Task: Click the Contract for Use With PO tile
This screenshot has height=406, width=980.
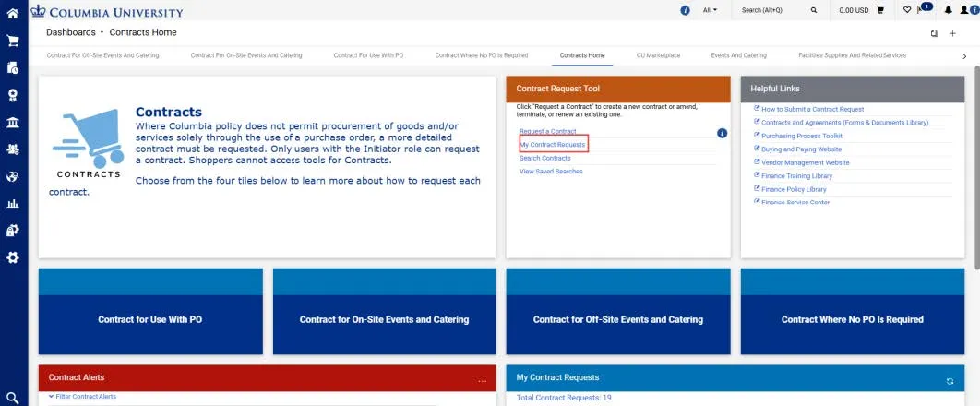Action: [x=150, y=311]
